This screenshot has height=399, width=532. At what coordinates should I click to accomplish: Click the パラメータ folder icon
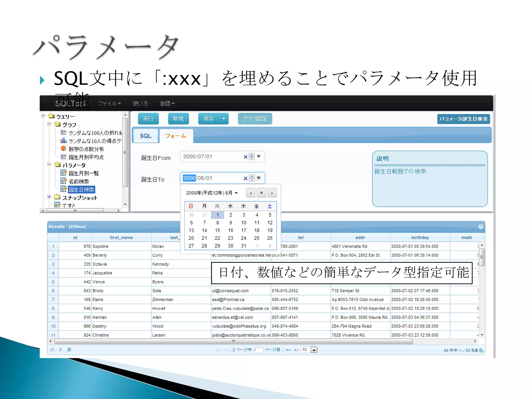[x=58, y=164]
